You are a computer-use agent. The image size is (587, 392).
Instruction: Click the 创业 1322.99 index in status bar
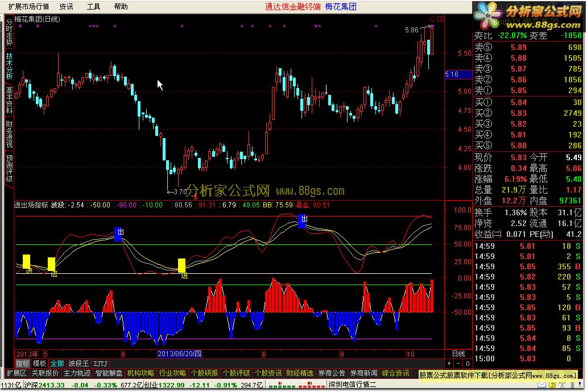coord(164,385)
